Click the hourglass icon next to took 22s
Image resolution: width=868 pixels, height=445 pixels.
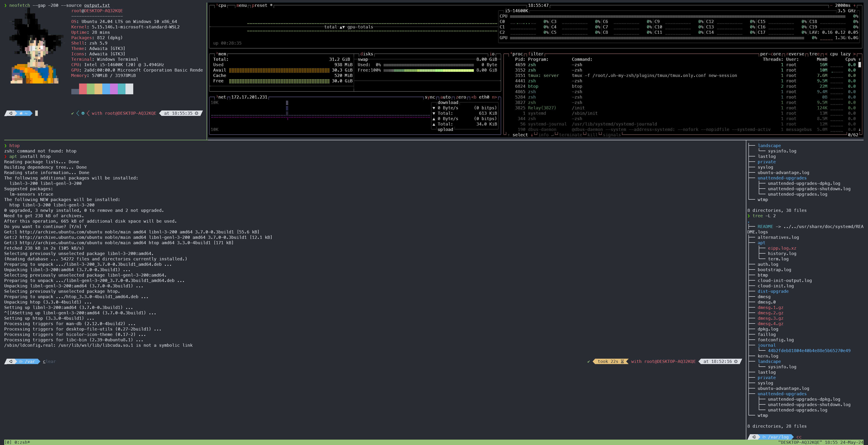coord(622,361)
